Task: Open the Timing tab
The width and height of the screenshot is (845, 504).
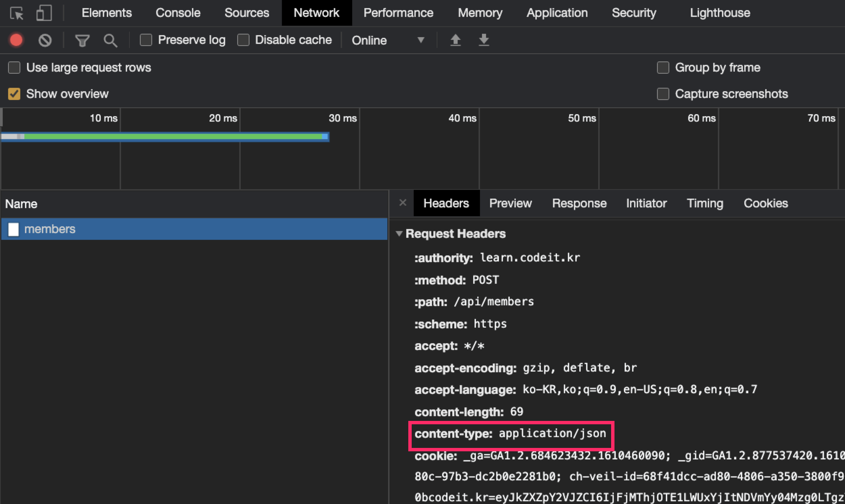Action: (705, 203)
